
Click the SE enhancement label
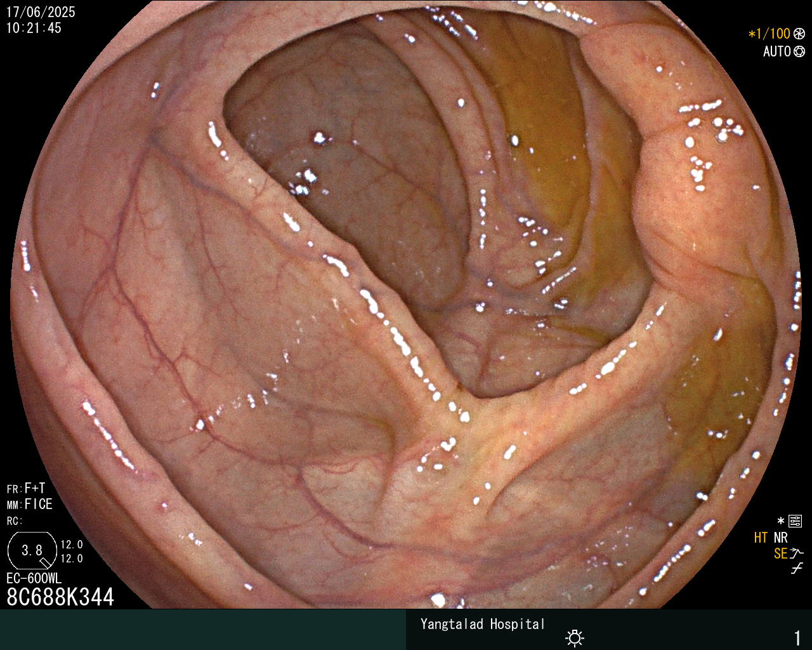click(x=780, y=554)
